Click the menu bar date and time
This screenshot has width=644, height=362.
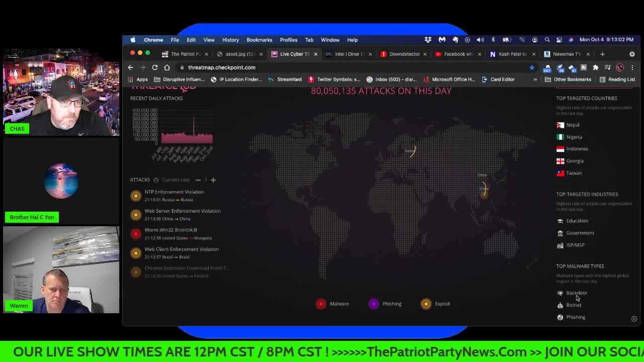tap(606, 40)
